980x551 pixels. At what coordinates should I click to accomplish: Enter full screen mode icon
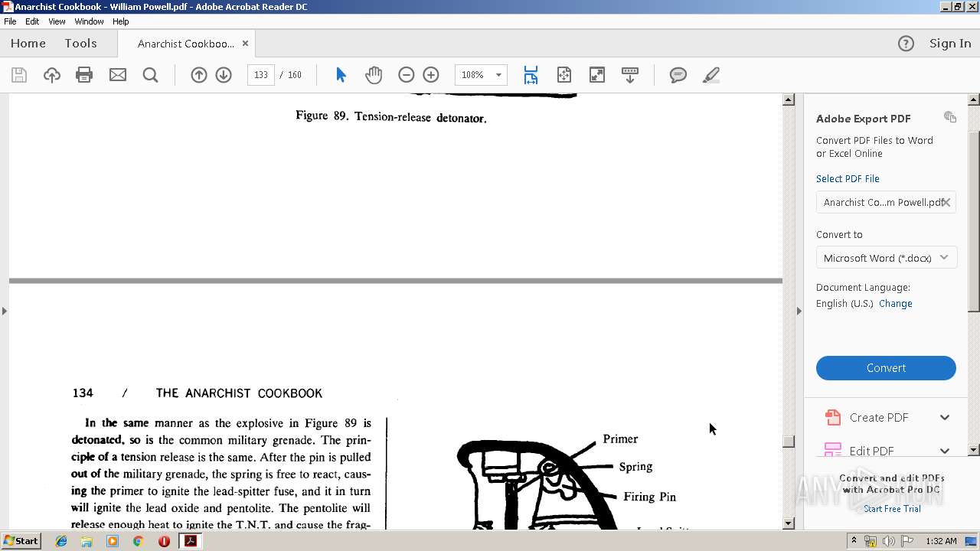(x=597, y=75)
